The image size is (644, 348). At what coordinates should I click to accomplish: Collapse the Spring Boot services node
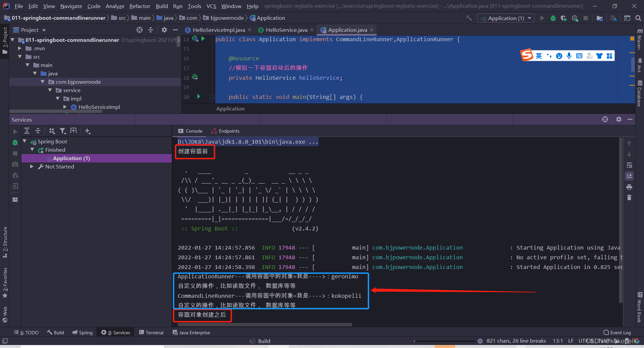[x=24, y=141]
